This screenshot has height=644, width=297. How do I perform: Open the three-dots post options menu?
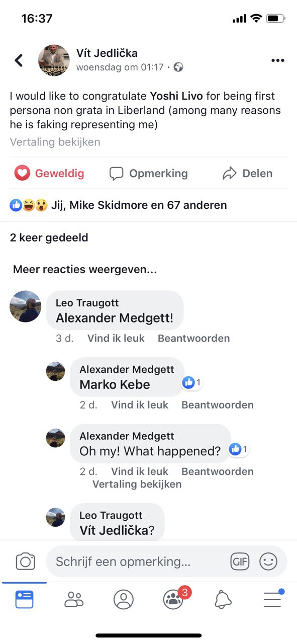[x=277, y=60]
